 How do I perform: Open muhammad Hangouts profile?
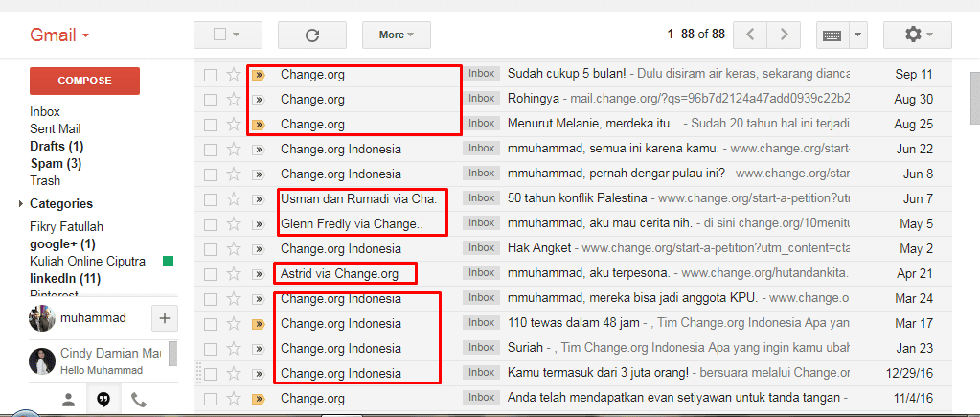click(93, 318)
